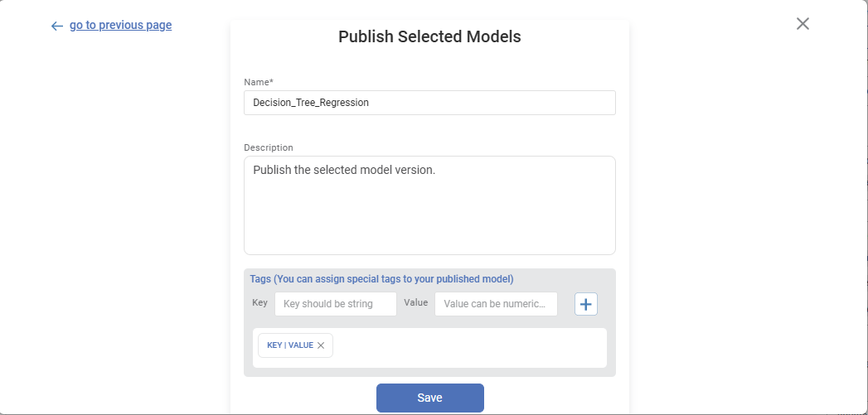Click the tag Key input field
Screen dimensions: 868x415
coord(336,304)
